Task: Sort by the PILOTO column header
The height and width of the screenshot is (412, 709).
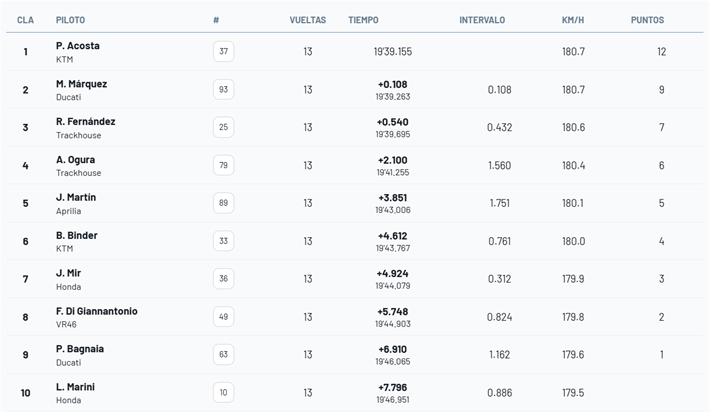Action: tap(70, 20)
